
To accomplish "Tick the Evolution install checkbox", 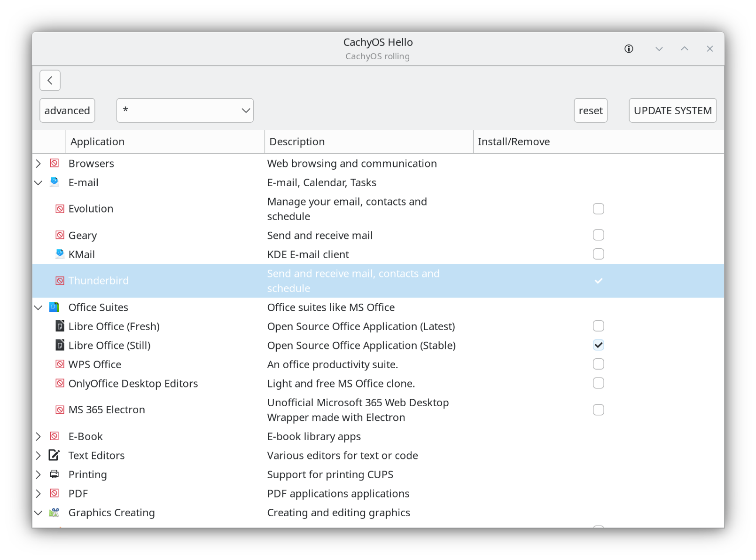I will (x=598, y=209).
